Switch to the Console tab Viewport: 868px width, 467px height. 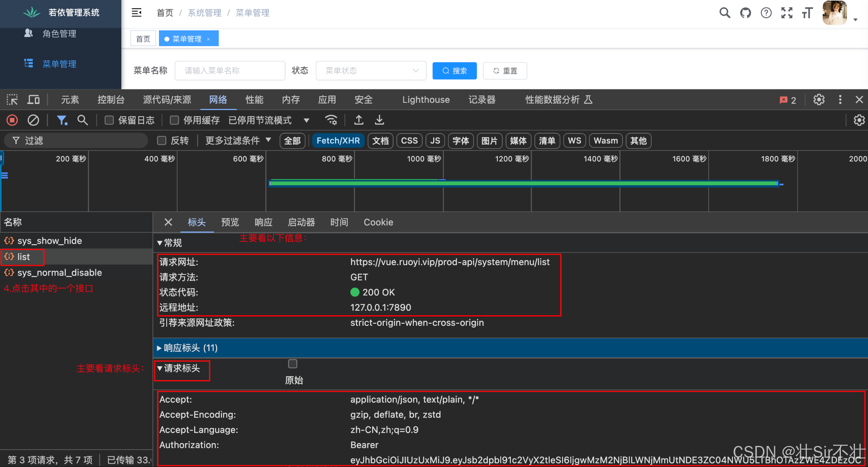click(111, 100)
